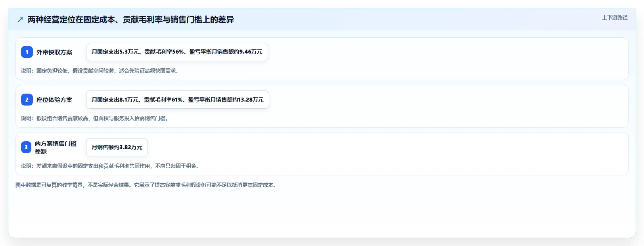Click note 假设组合销售贡献较高

tap(95, 118)
